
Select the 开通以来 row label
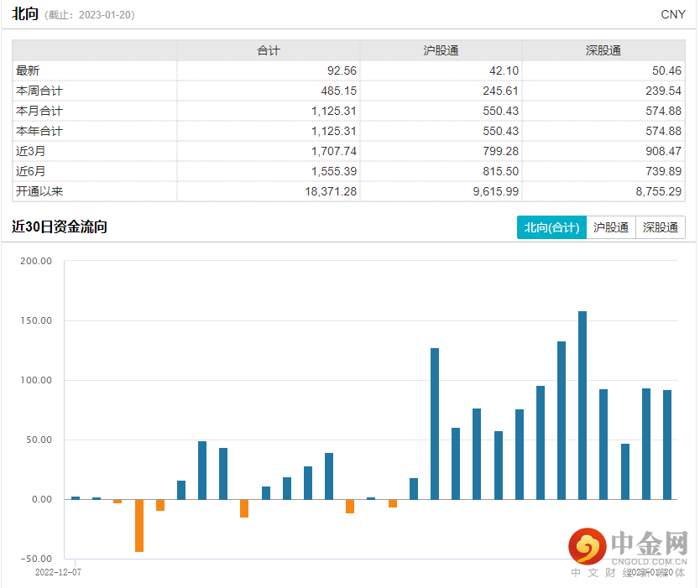click(x=39, y=191)
